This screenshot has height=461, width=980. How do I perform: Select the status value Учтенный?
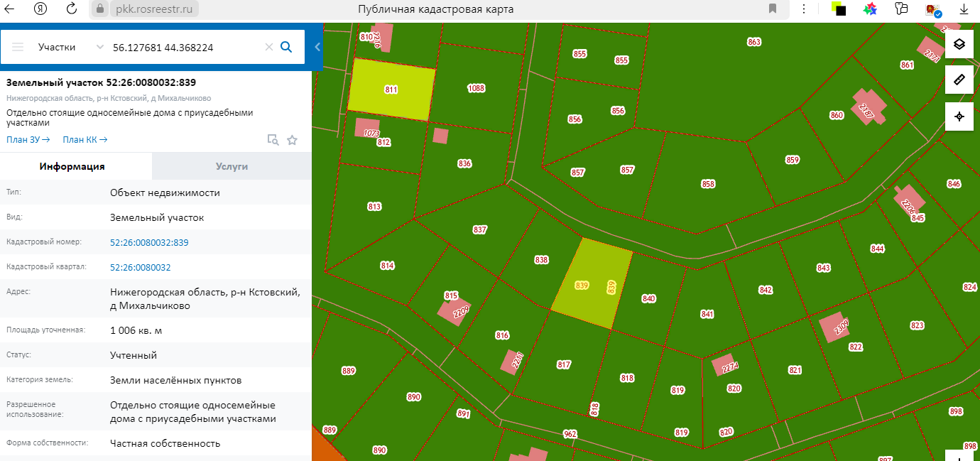tap(134, 355)
